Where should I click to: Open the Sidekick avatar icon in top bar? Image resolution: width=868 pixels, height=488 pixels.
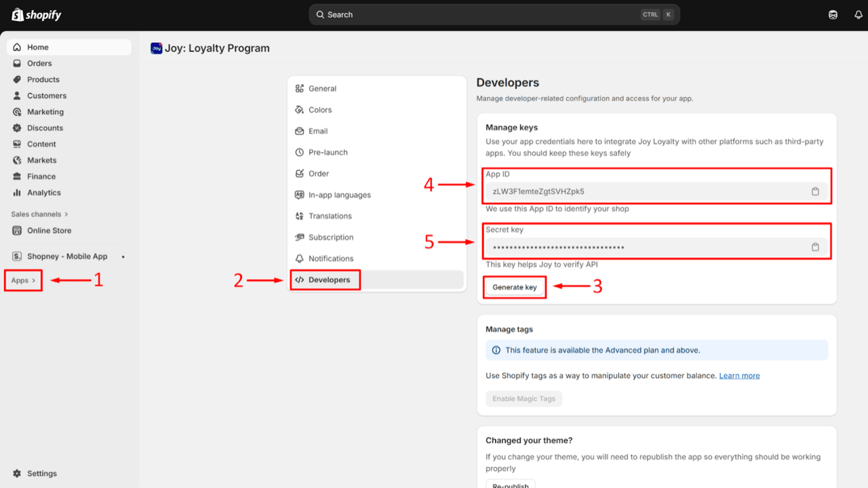pyautogui.click(x=833, y=15)
